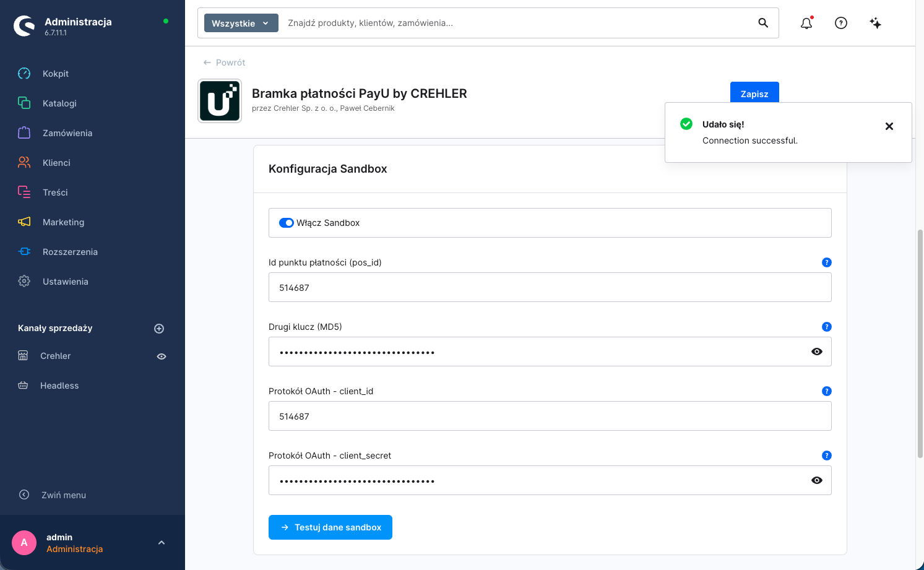Focus the OAuth client_secret field

[x=550, y=480]
